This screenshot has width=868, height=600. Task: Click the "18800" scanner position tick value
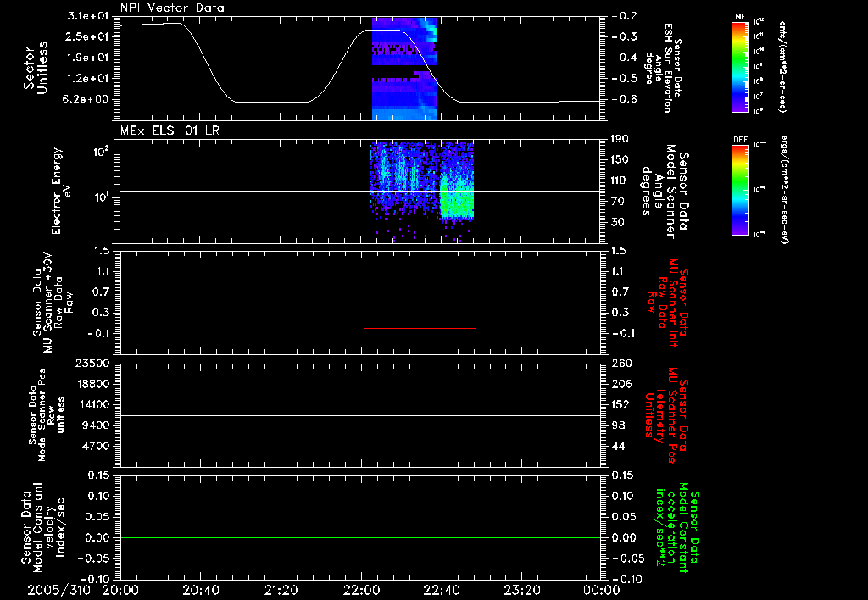click(93, 384)
